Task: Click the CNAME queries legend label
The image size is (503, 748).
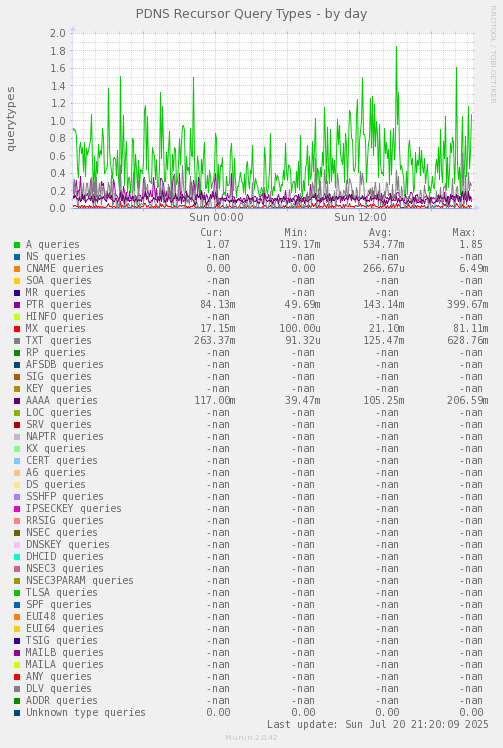Action: pos(64,269)
